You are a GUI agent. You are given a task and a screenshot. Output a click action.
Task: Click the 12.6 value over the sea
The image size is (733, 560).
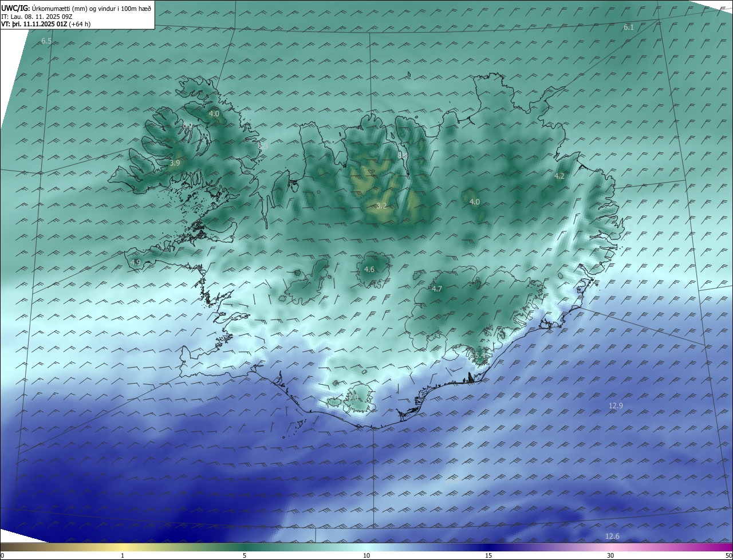click(x=612, y=536)
